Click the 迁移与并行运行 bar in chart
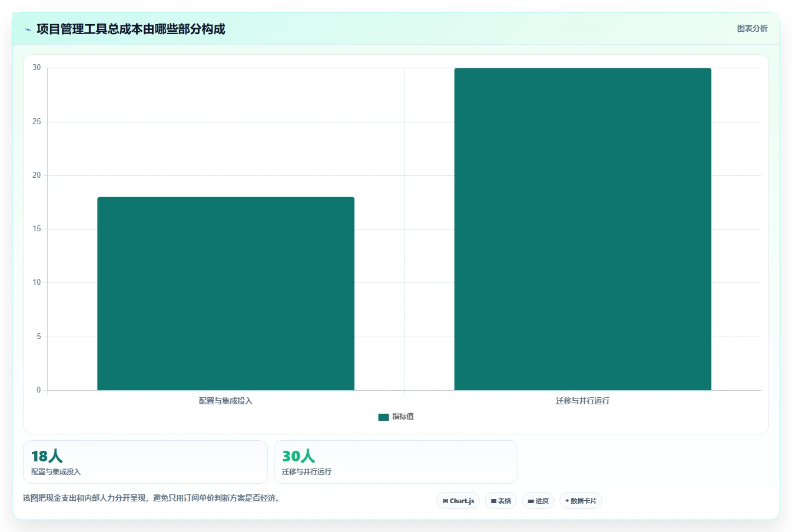792x532 pixels. 582,229
